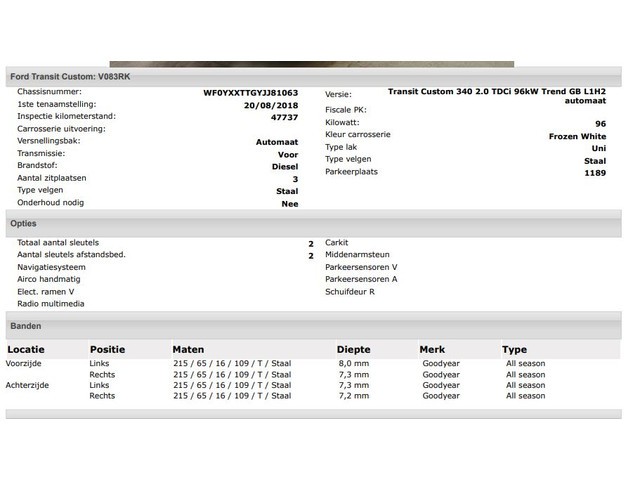The width and height of the screenshot is (640, 480).
Task: Click the Diepte column header
Action: [354, 350]
